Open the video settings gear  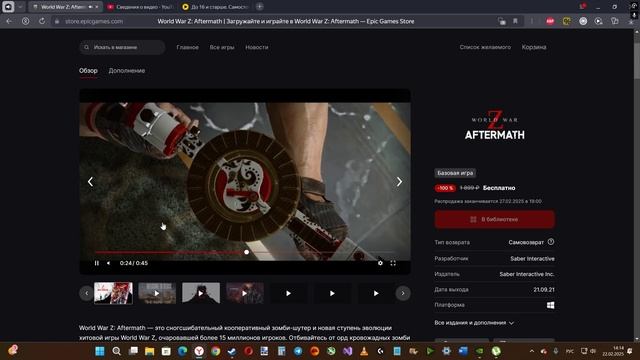(x=380, y=263)
